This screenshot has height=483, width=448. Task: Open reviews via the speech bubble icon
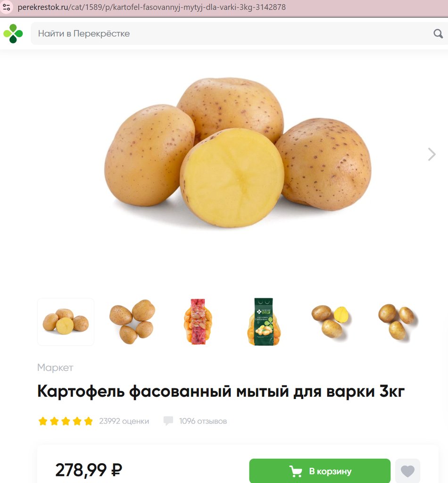coord(168,421)
